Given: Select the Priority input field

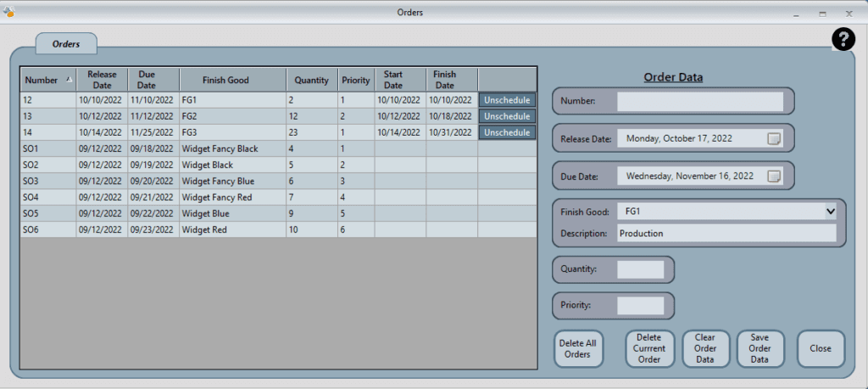Looking at the screenshot, I should click(x=640, y=305).
